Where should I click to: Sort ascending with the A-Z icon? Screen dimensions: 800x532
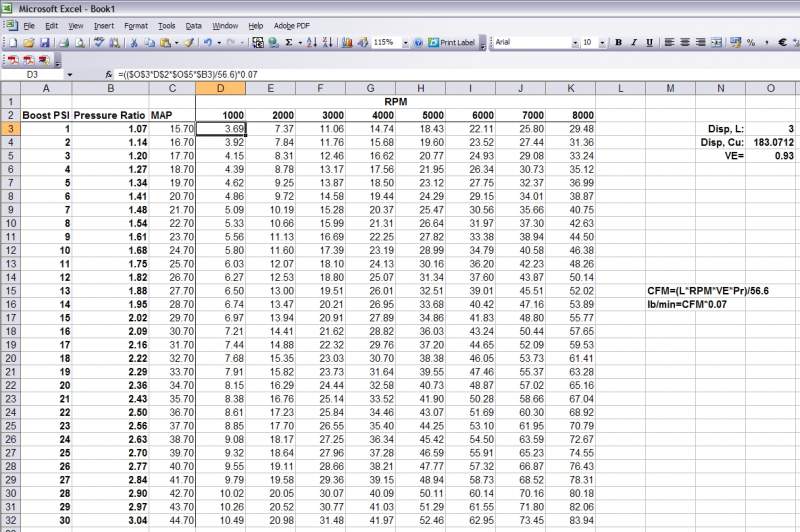click(312, 43)
